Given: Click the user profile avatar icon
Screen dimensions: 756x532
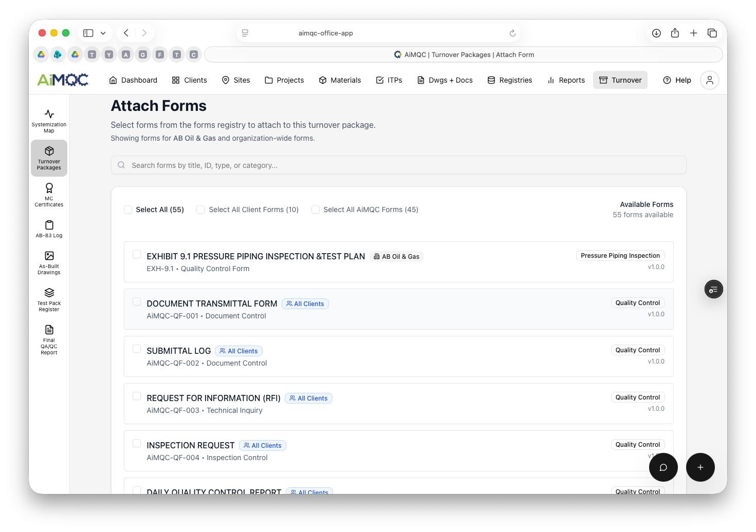Looking at the screenshot, I should pos(709,80).
